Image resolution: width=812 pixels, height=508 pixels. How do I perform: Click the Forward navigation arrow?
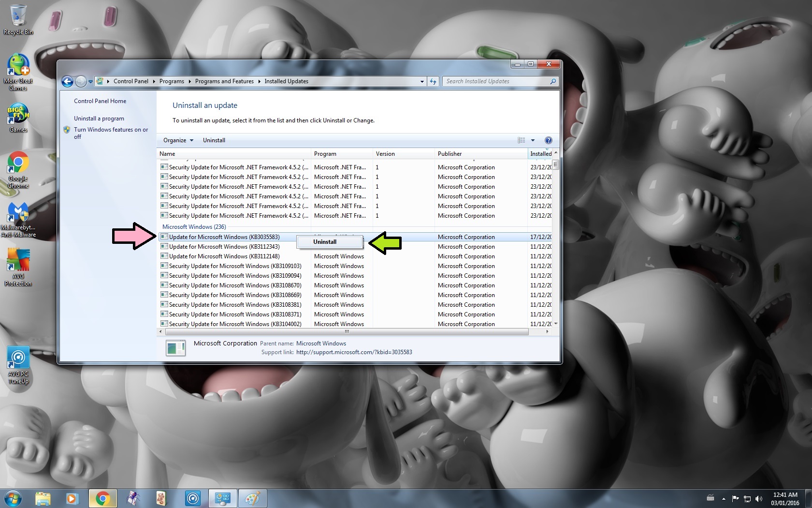point(81,81)
